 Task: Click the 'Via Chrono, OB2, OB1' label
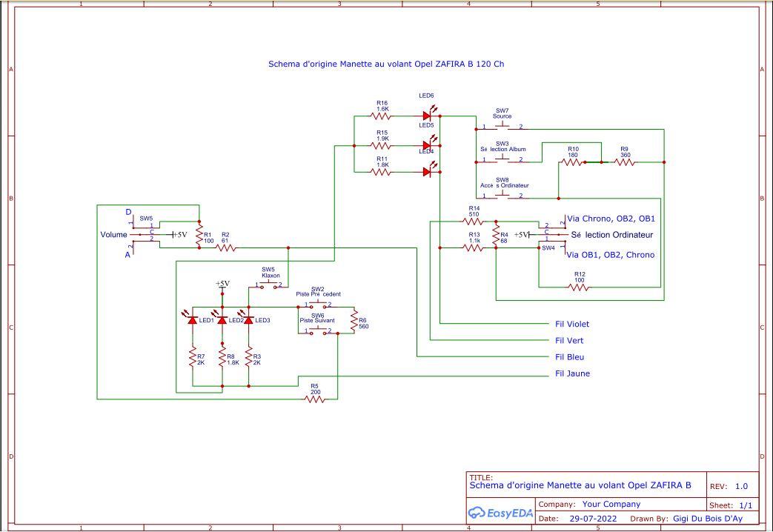[x=611, y=219]
